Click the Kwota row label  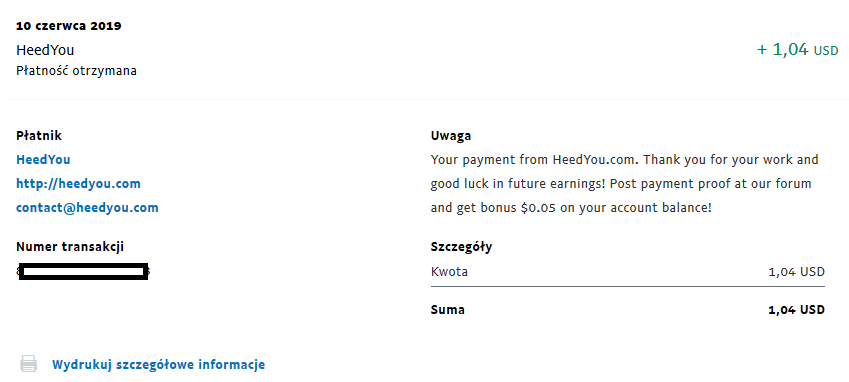pyautogui.click(x=449, y=272)
